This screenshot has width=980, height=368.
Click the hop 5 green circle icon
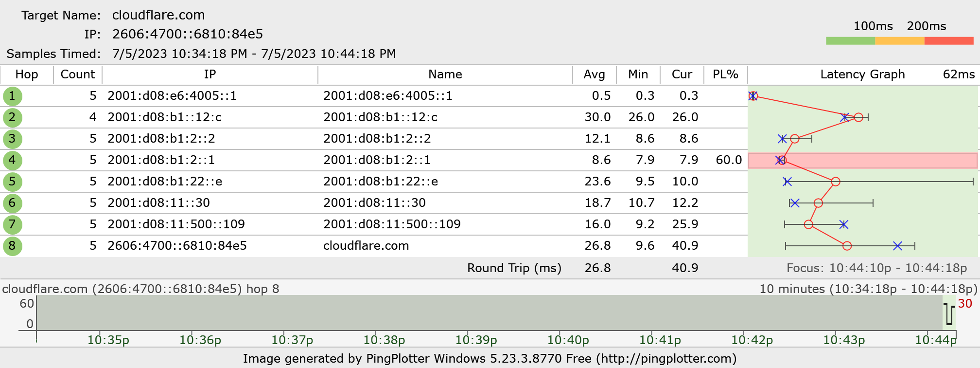[x=12, y=182]
